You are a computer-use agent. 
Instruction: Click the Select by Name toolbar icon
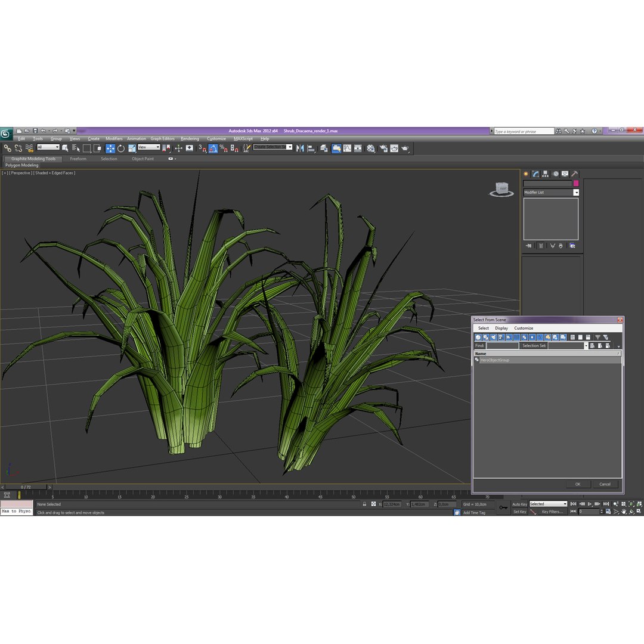coord(76,148)
